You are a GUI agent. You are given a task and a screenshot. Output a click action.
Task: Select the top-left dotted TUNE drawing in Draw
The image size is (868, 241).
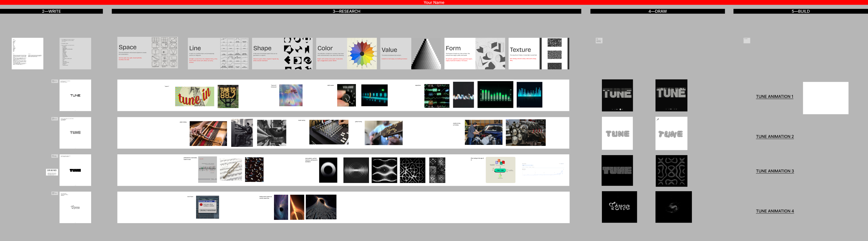pos(617,95)
